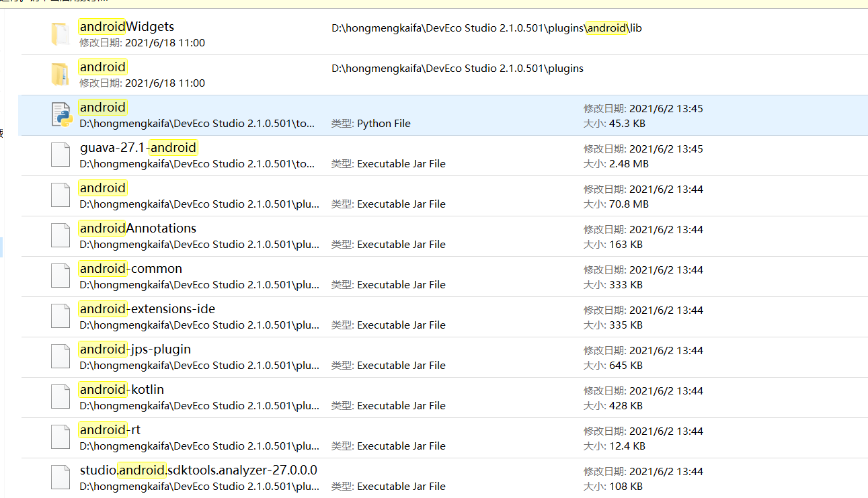Select the android-common file icon

pyautogui.click(x=61, y=276)
